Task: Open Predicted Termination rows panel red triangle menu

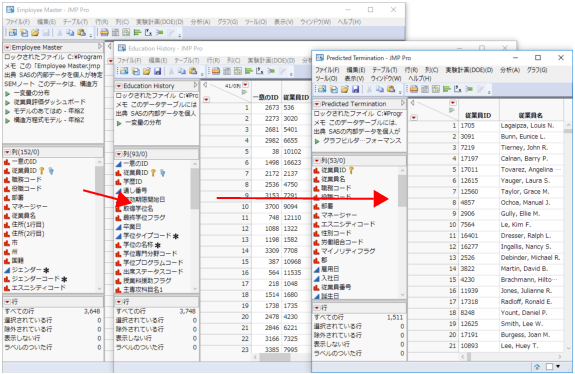Action: (x=317, y=308)
